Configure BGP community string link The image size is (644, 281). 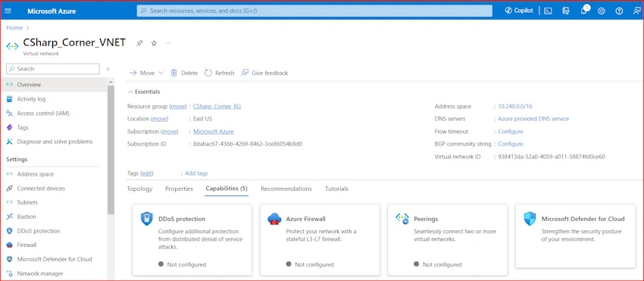pos(511,144)
